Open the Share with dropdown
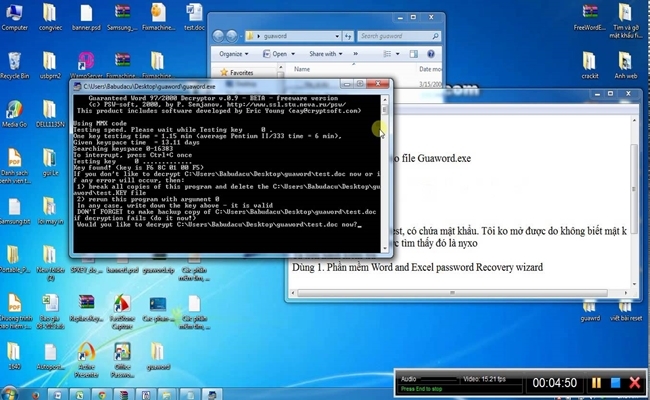Image resolution: width=650 pixels, height=400 pixels. pos(326,54)
